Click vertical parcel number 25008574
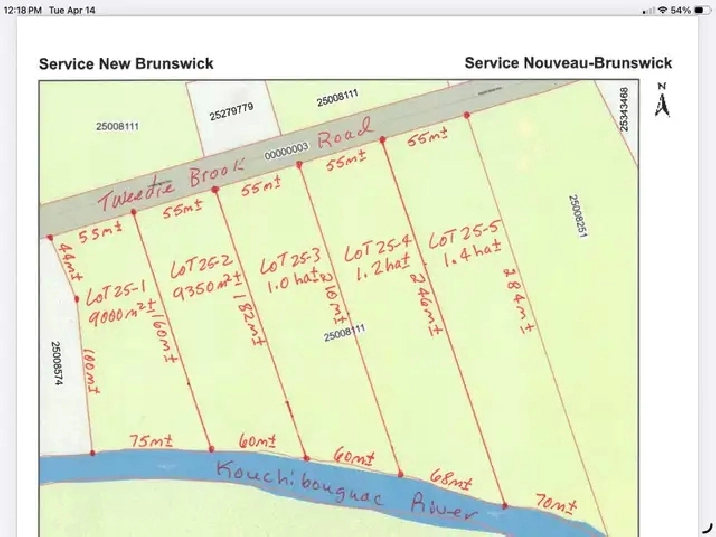 (x=56, y=364)
